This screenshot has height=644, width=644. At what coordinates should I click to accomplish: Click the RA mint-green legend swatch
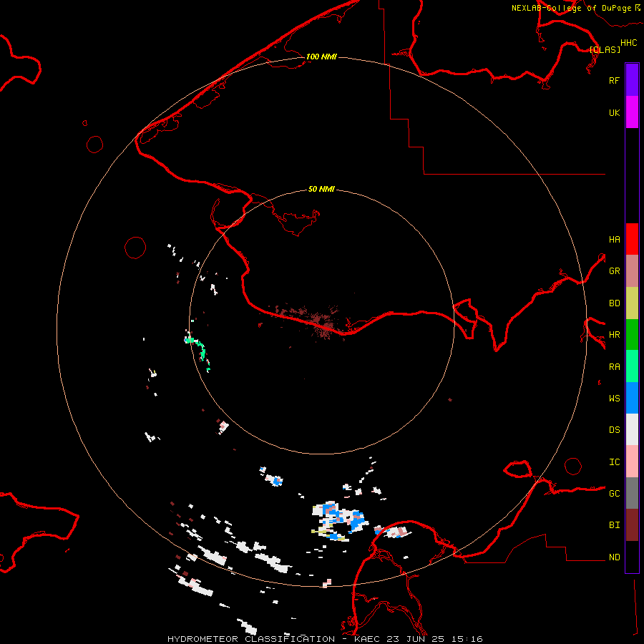632,366
